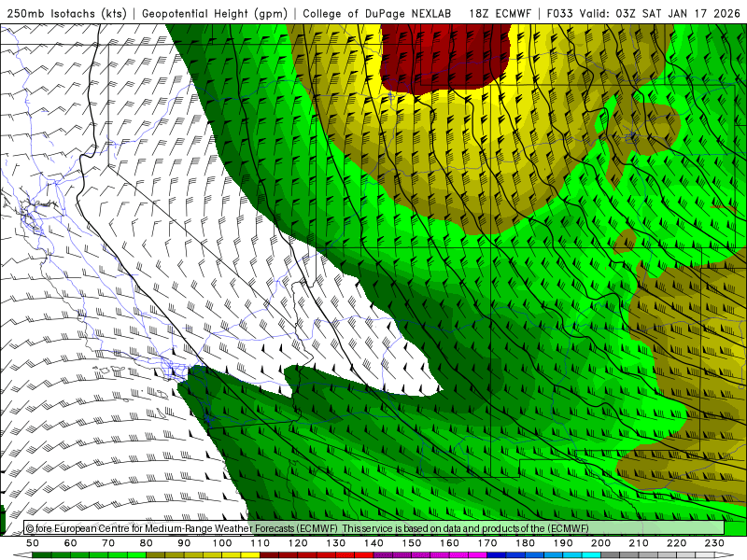The image size is (747, 560).
Task: Click the '80' color scale label
Action: [x=147, y=543]
